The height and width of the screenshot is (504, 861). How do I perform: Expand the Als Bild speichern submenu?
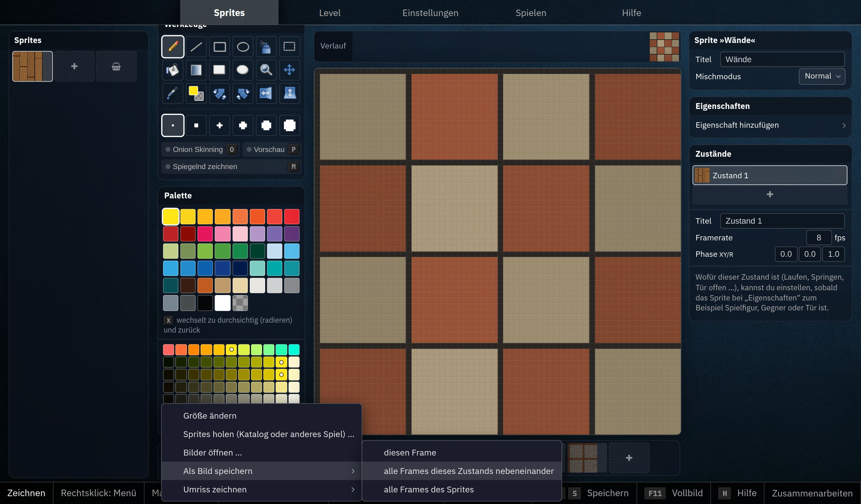(262, 471)
